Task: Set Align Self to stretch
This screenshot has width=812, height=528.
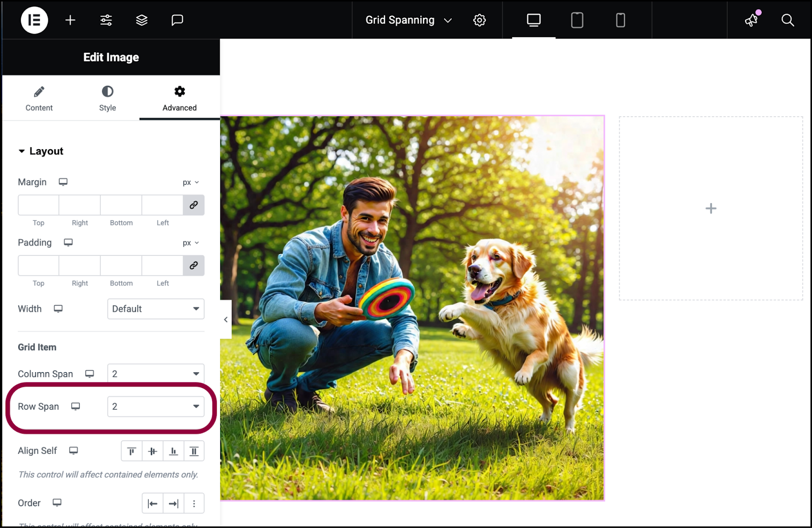Action: (x=194, y=451)
